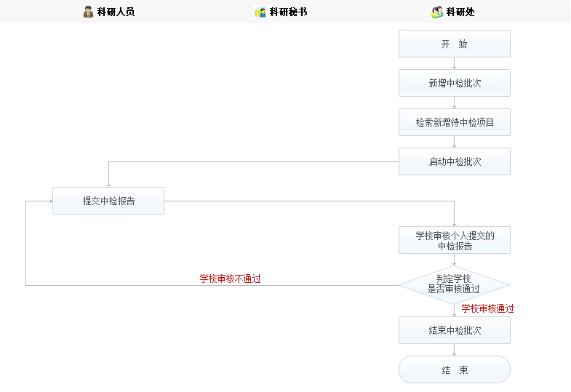The height and width of the screenshot is (392, 571).
Task: Click arrow between 开始 and 新增中检批次
Action: (455, 63)
